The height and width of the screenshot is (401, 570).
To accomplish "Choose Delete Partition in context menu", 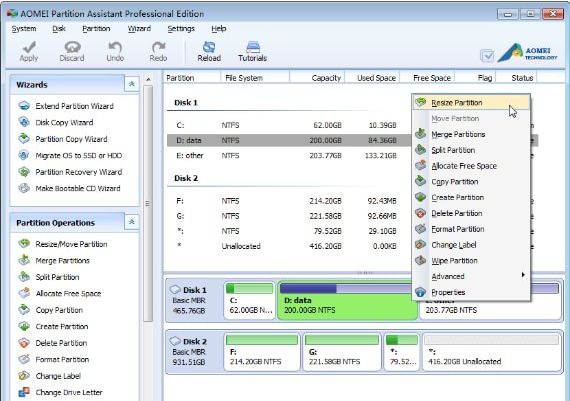I will point(471,213).
